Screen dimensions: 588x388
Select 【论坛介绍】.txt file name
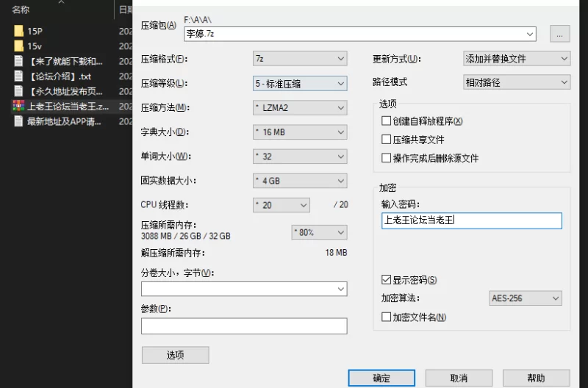coord(60,76)
